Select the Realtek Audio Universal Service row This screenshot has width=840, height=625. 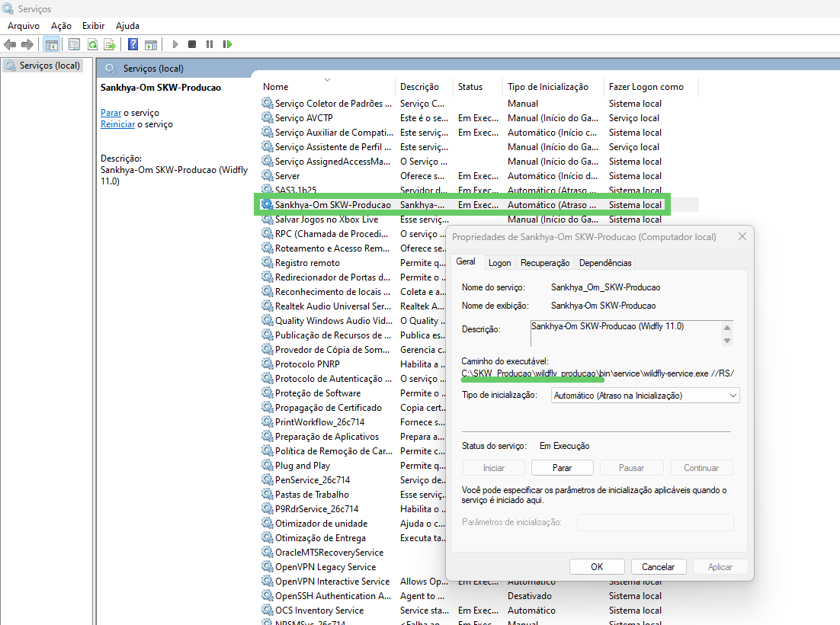353,306
